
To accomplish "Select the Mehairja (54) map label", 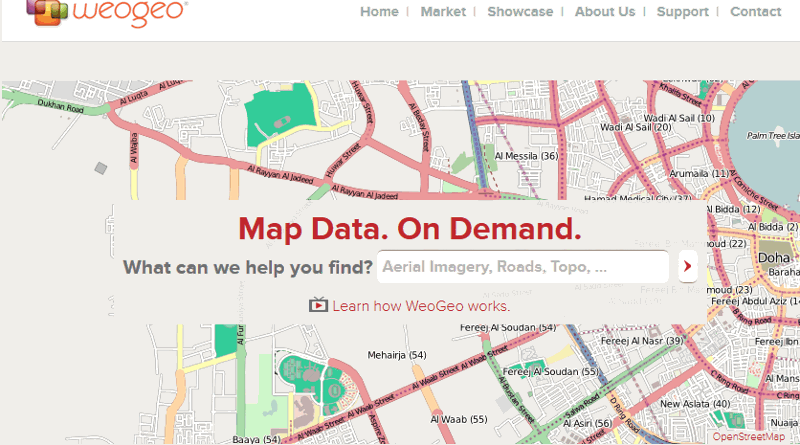I will coord(397,355).
